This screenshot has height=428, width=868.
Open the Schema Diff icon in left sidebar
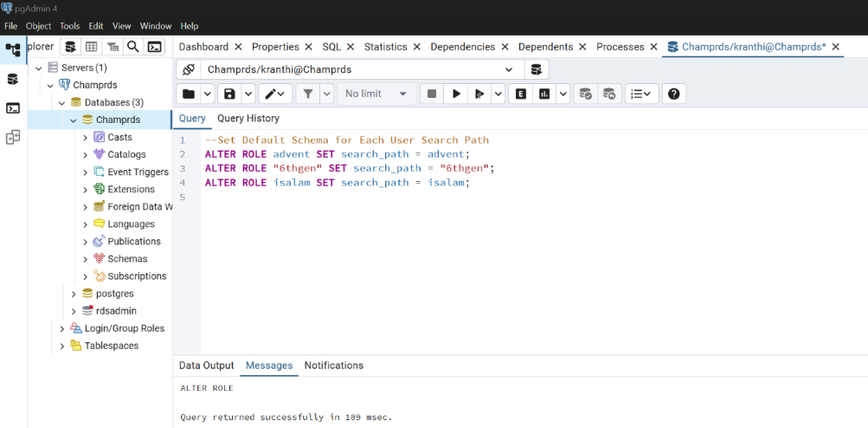tap(13, 138)
